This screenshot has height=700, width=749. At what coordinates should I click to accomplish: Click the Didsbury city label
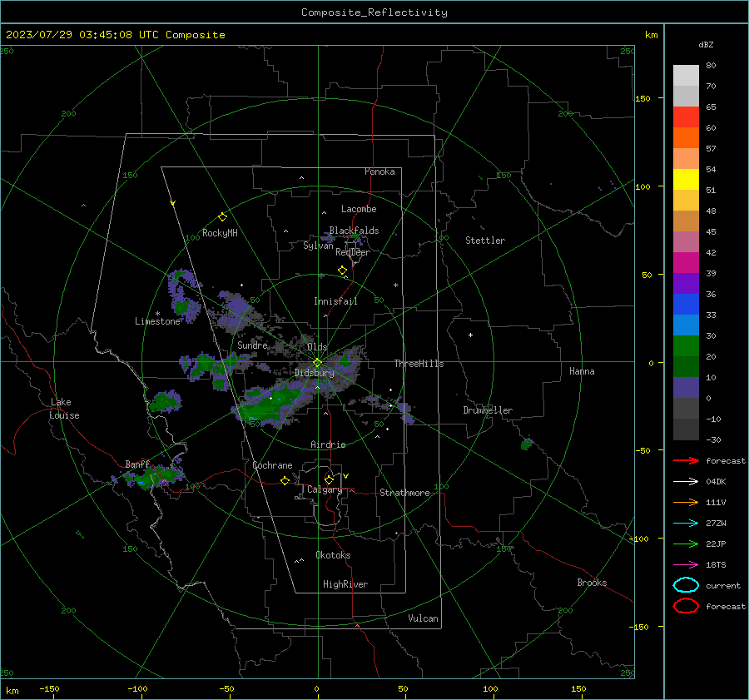(x=314, y=373)
